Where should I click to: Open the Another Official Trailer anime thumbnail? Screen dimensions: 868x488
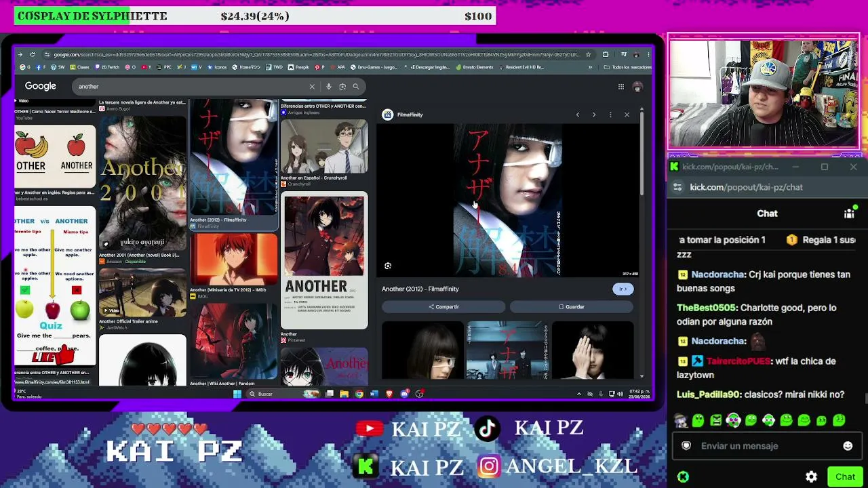(142, 293)
